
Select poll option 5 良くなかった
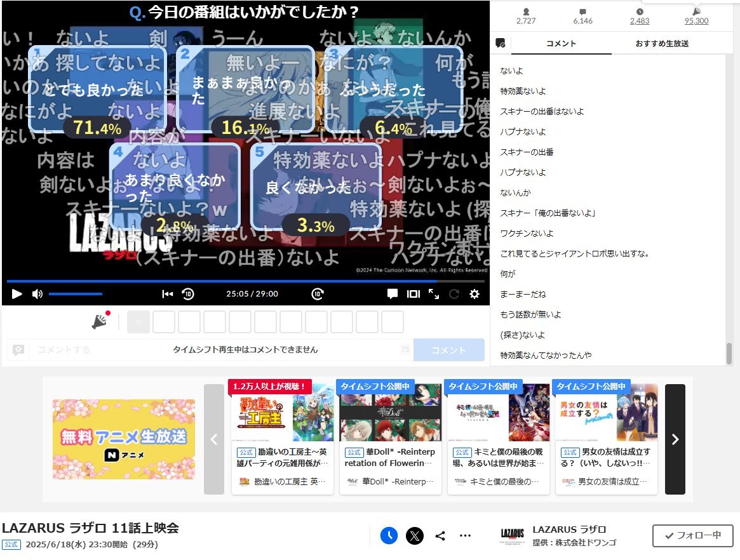click(316, 187)
